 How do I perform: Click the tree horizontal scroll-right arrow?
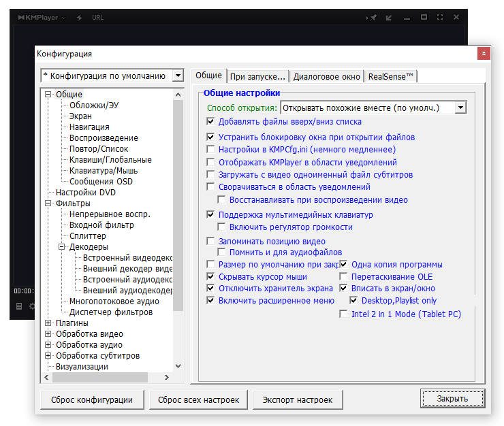pyautogui.click(x=166, y=378)
